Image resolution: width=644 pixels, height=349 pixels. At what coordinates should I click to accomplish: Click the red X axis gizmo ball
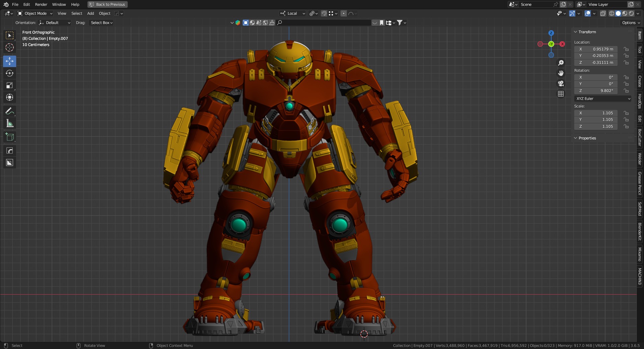click(562, 44)
